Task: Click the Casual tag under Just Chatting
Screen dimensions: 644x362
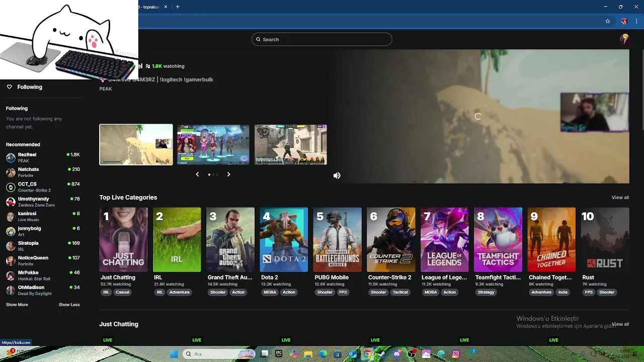Action: click(122, 292)
